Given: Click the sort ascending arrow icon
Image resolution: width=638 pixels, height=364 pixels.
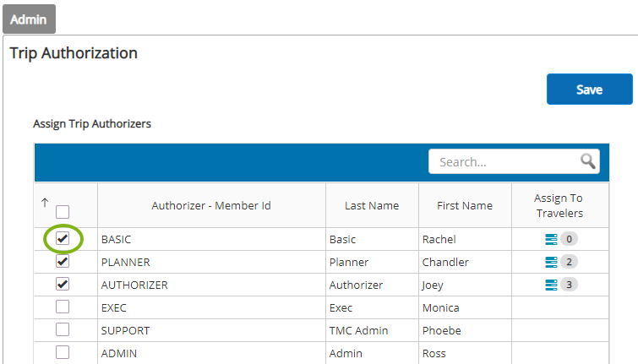Looking at the screenshot, I should coord(45,203).
